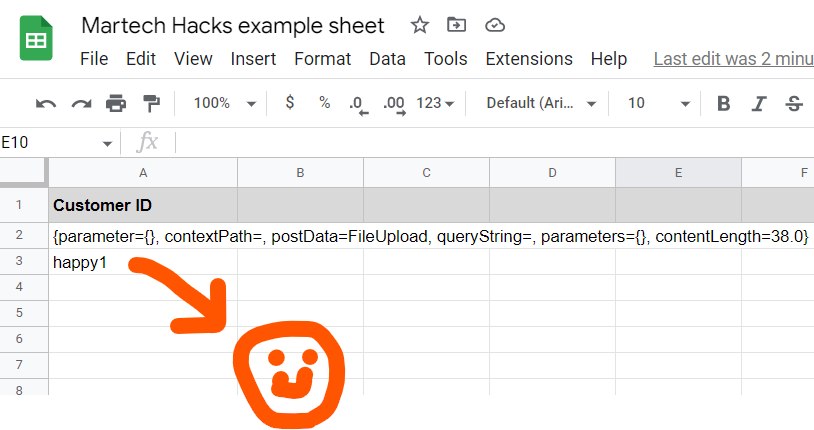
Task: Select column E header
Action: [x=679, y=173]
